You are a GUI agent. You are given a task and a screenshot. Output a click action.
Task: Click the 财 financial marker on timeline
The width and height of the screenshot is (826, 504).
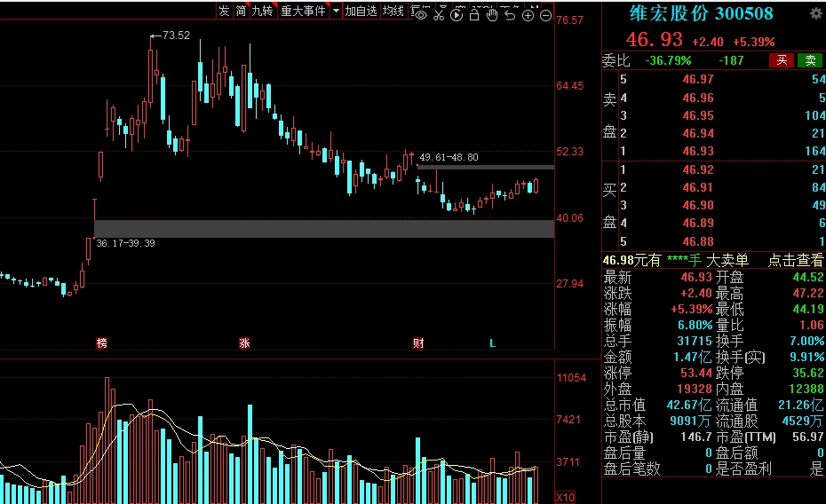(418, 343)
